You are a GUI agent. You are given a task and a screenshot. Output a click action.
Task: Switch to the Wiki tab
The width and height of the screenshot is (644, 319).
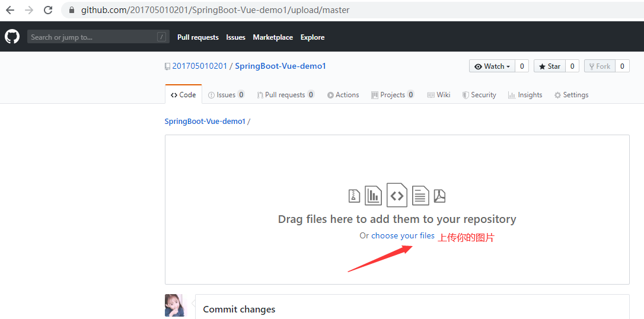click(x=439, y=95)
